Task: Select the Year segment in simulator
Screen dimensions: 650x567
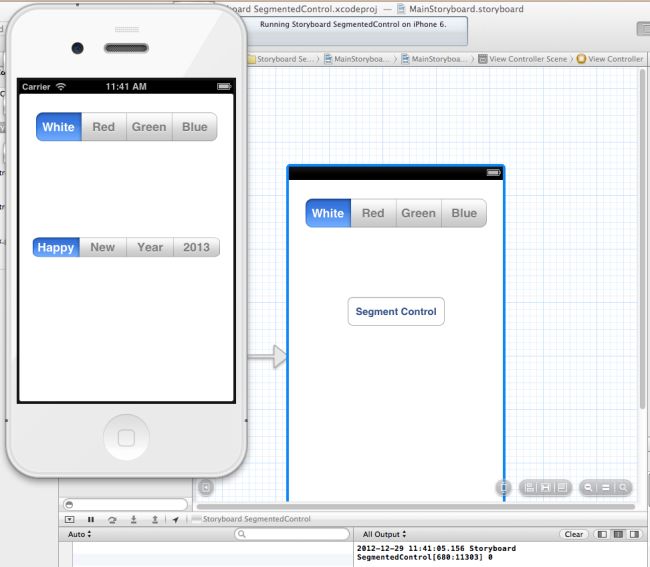Action: click(x=150, y=247)
